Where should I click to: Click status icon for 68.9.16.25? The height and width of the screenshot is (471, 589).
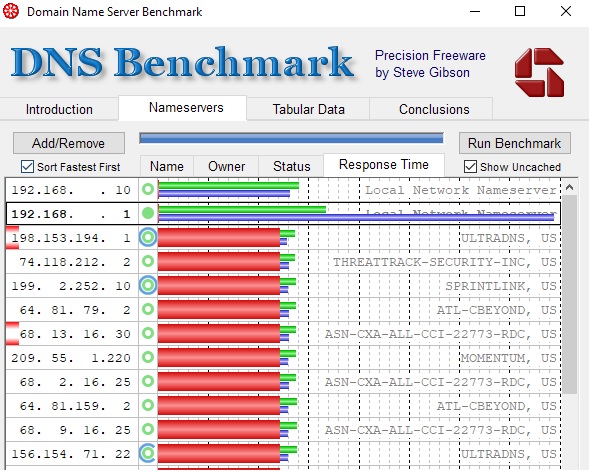[148, 429]
